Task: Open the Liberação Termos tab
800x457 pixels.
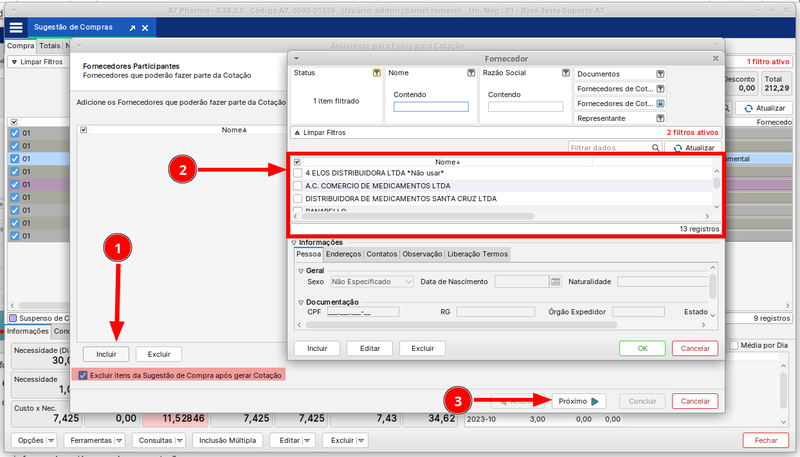Action: 477,254
